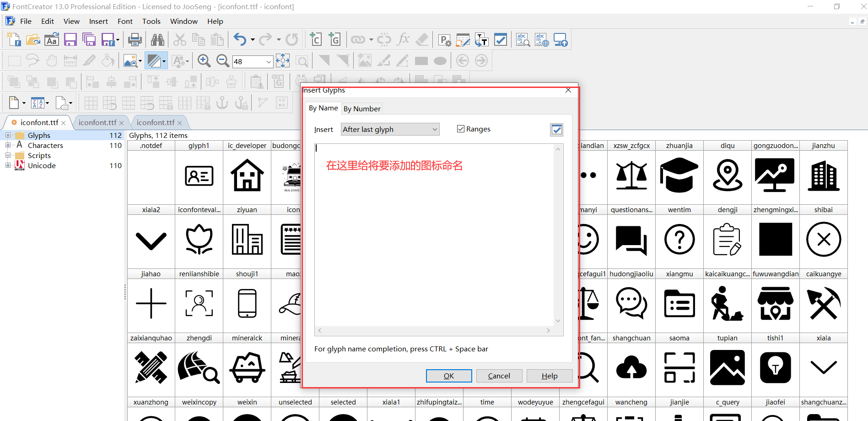Viewport: 868px width, 421px height.
Task: Select the xiangmu folder list glyph
Action: tap(679, 303)
